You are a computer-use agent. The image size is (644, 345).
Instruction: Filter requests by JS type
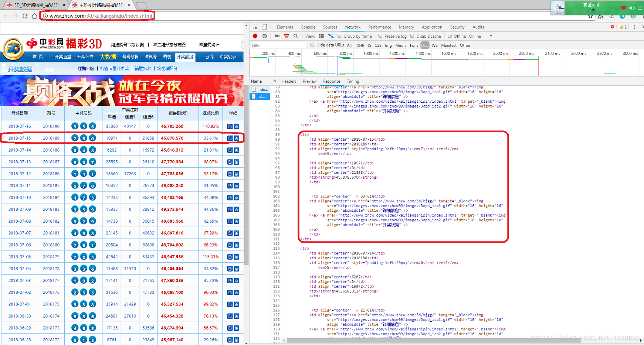tap(369, 45)
